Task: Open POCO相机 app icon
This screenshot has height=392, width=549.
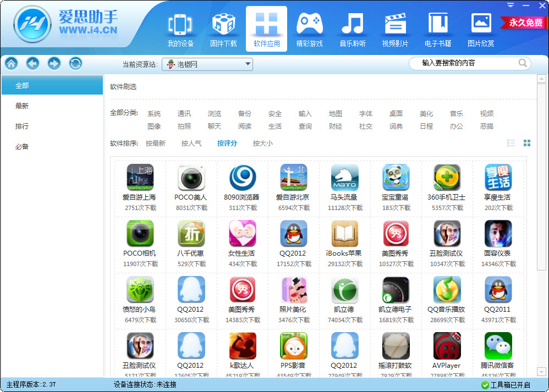Action: 140,234
